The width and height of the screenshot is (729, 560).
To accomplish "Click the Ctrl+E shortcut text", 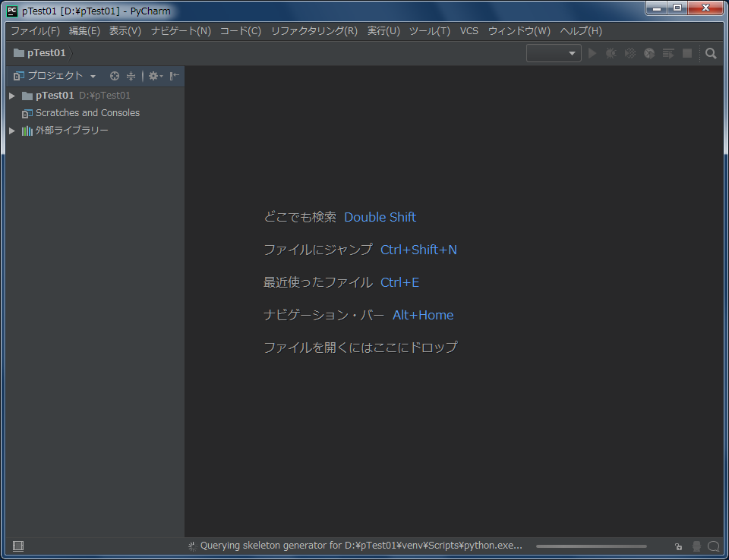I will (399, 282).
